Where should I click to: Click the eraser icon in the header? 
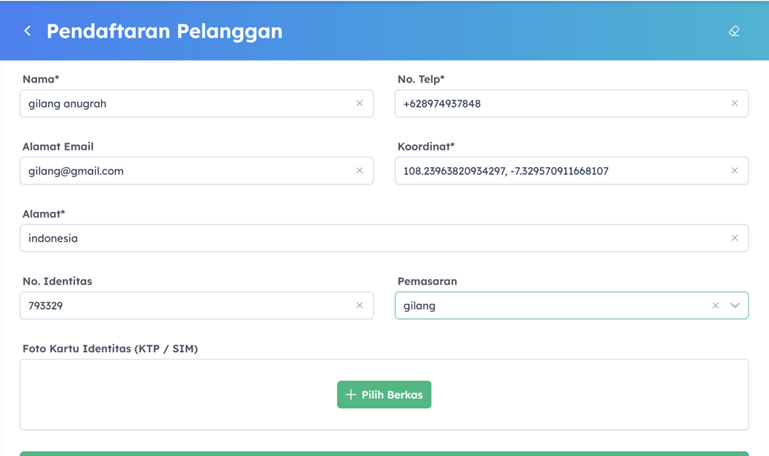[734, 31]
